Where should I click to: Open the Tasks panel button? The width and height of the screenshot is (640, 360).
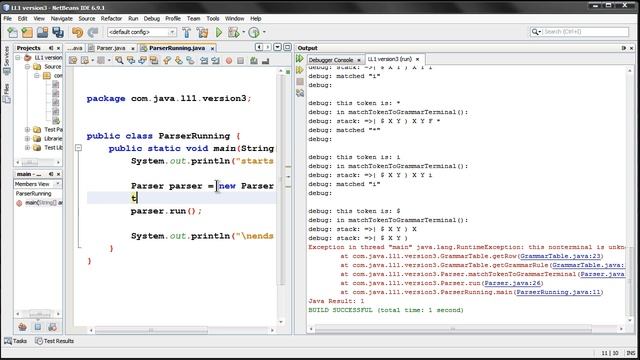click(15, 341)
